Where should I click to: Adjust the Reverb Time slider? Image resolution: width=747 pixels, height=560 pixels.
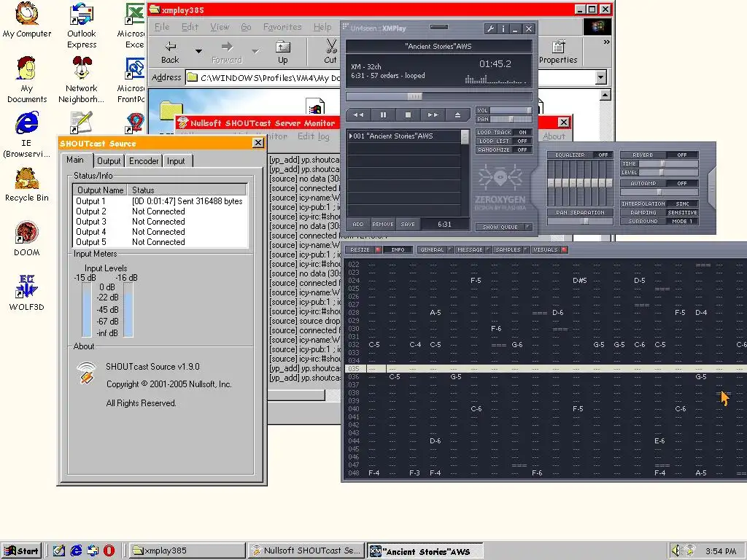pos(668,163)
